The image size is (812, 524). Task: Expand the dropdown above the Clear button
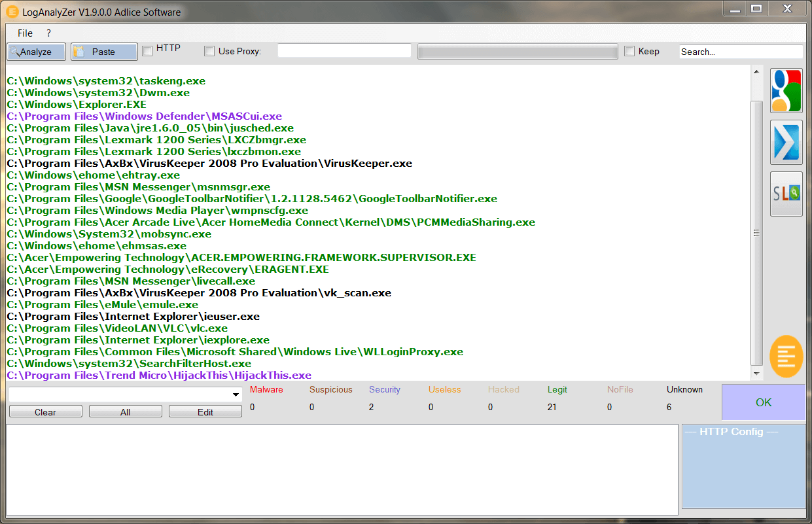tap(236, 395)
